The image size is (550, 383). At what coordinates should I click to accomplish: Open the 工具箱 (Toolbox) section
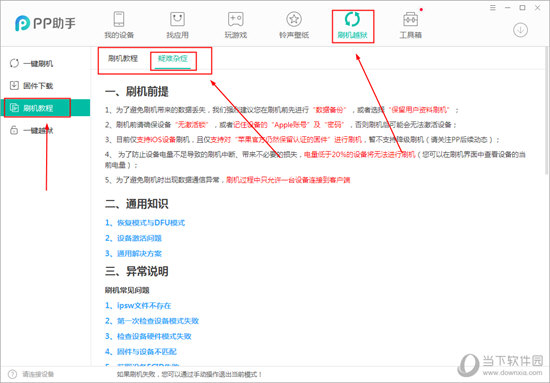[x=410, y=25]
